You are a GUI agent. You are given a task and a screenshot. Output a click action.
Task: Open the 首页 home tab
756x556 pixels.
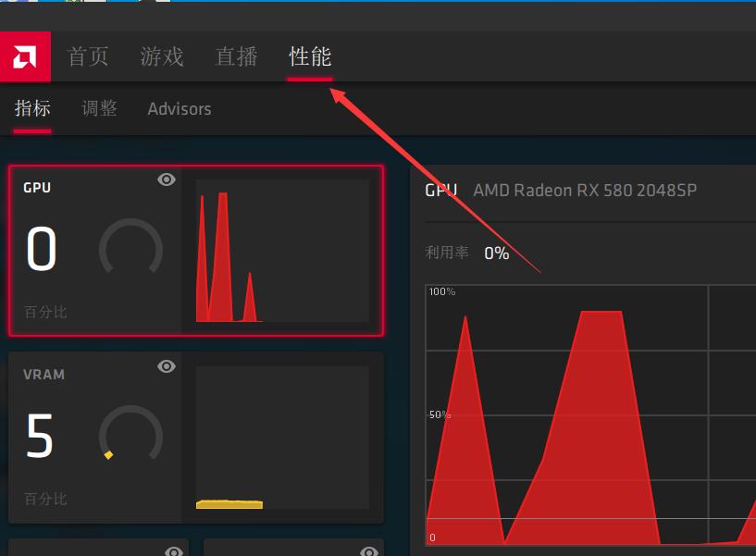pyautogui.click(x=88, y=57)
